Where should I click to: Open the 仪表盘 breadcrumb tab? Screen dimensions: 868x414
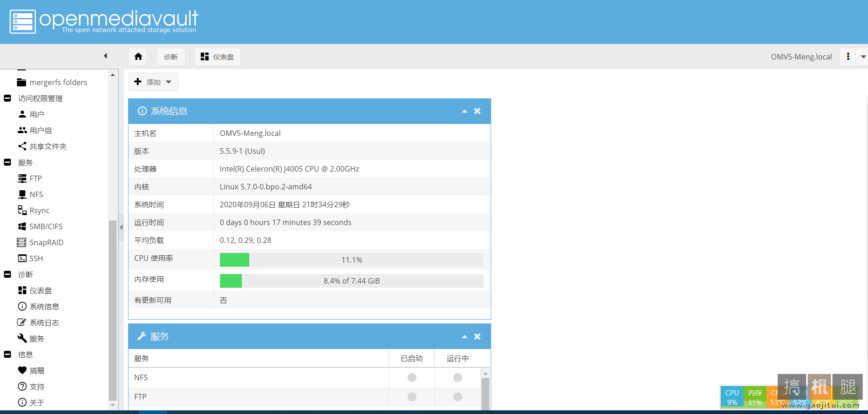[218, 57]
